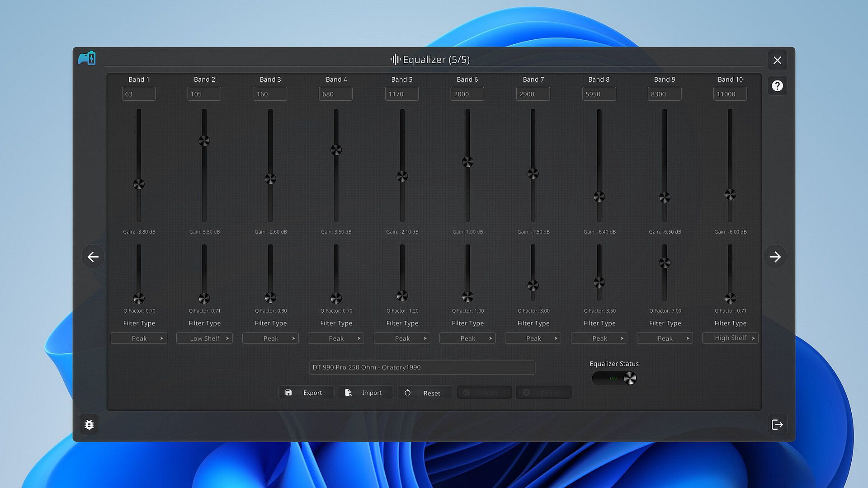
Task: Go to next page with right arrow
Action: (x=775, y=257)
